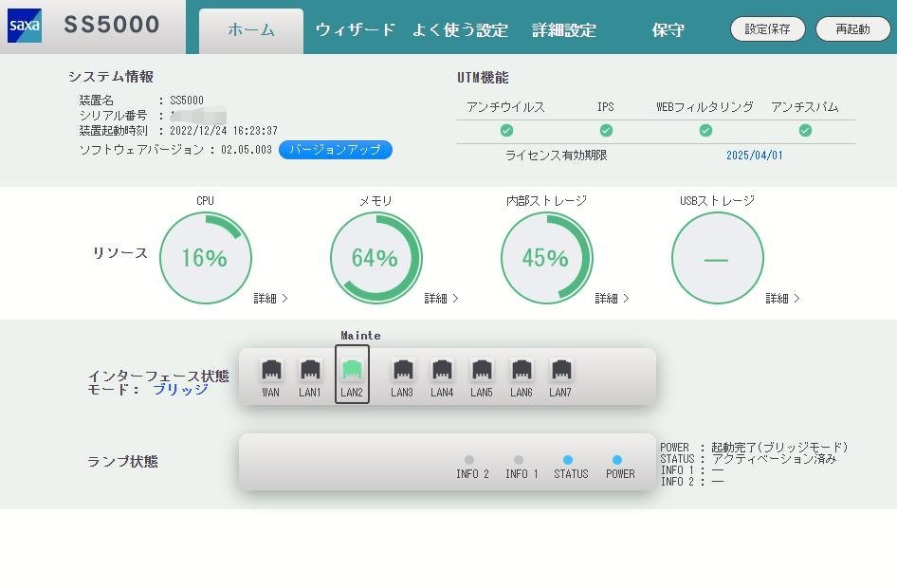Image resolution: width=897 pixels, height=588 pixels.
Task: Select the LAN1 port icon
Action: [x=310, y=370]
